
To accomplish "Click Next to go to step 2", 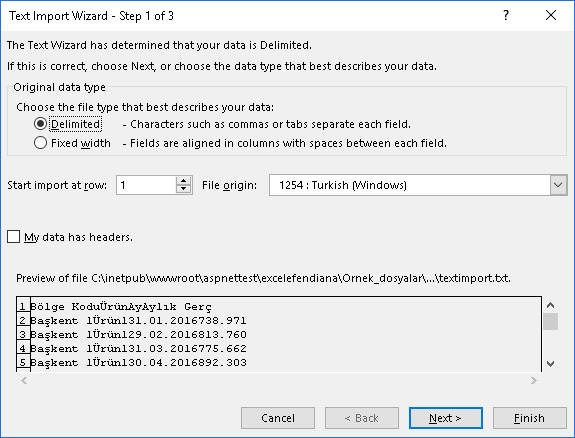I will pyautogui.click(x=446, y=418).
